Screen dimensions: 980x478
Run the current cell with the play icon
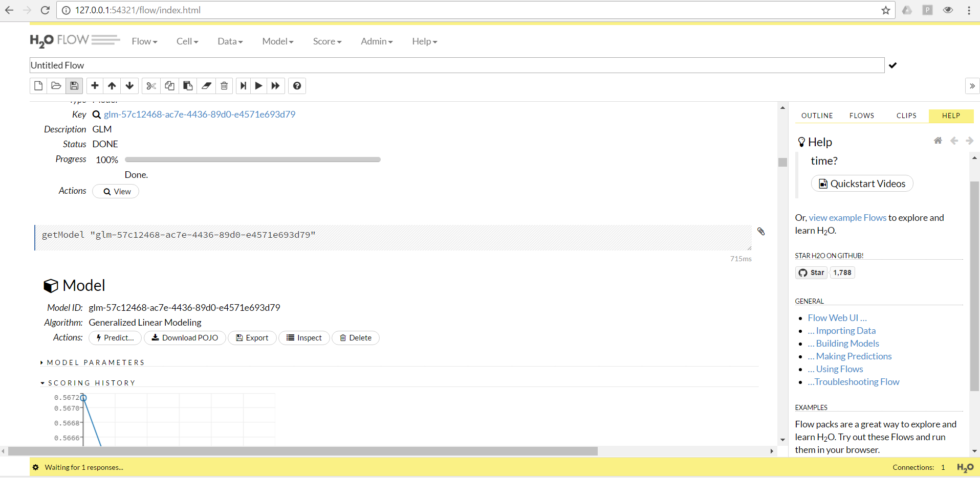259,86
